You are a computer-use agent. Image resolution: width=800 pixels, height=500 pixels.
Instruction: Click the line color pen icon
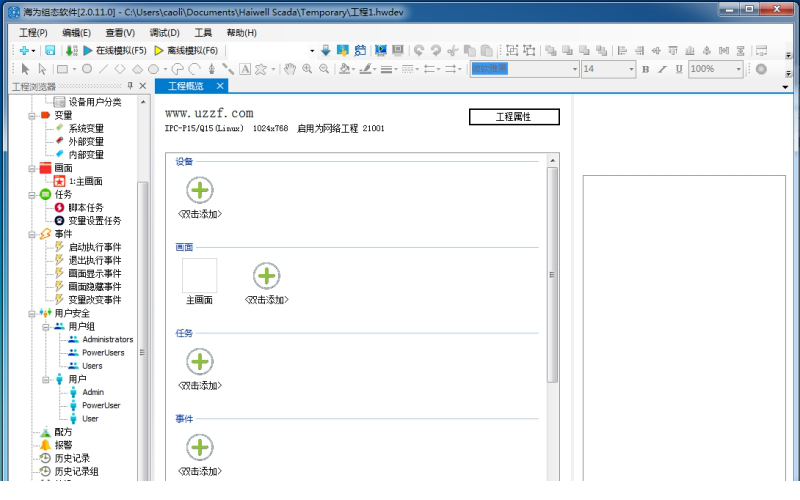[x=365, y=69]
